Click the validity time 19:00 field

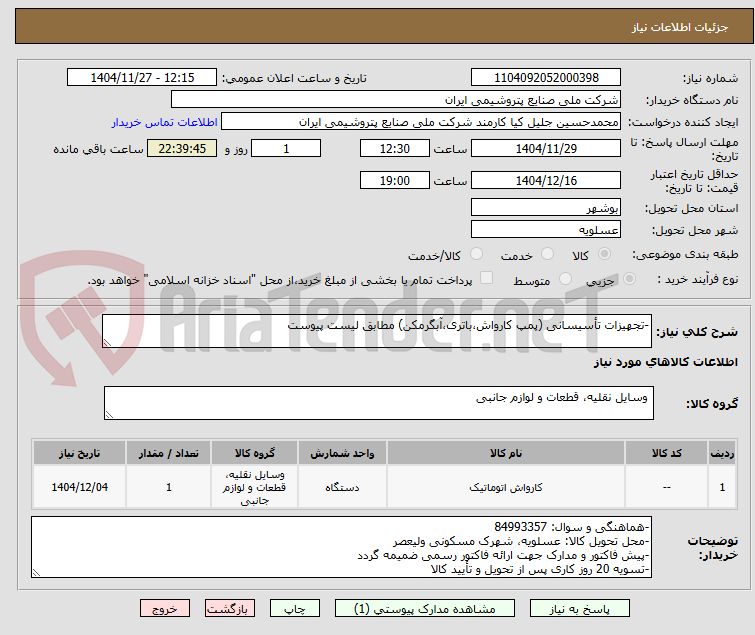(x=395, y=181)
